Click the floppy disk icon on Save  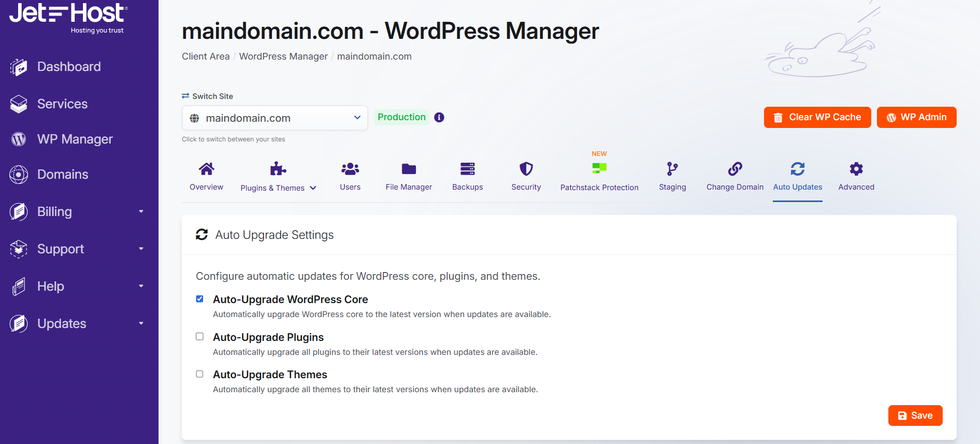(x=902, y=416)
